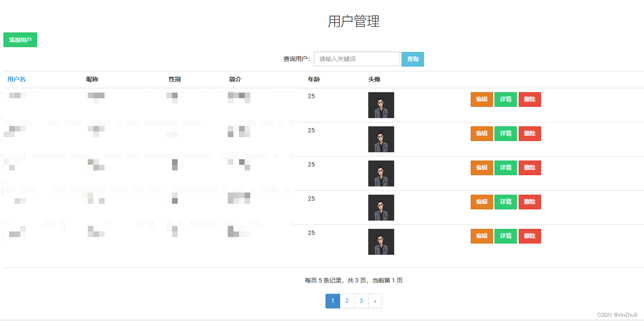Click the first row avatar thumbnail
The height and width of the screenshot is (321, 644).
pos(381,105)
